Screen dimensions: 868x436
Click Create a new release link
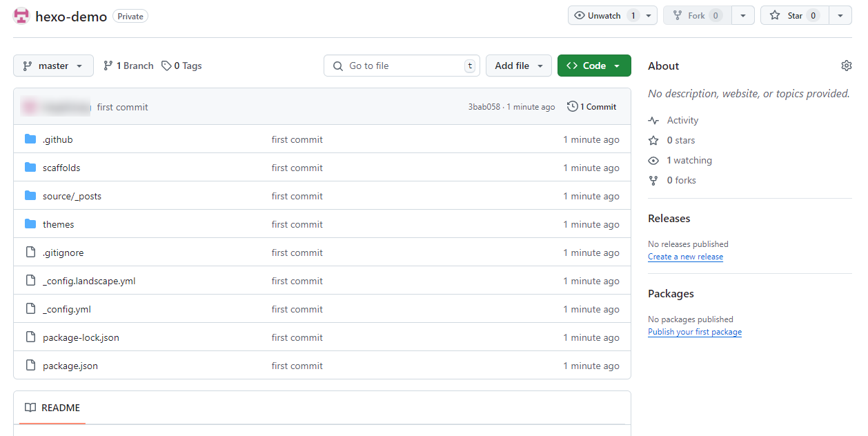coord(685,257)
